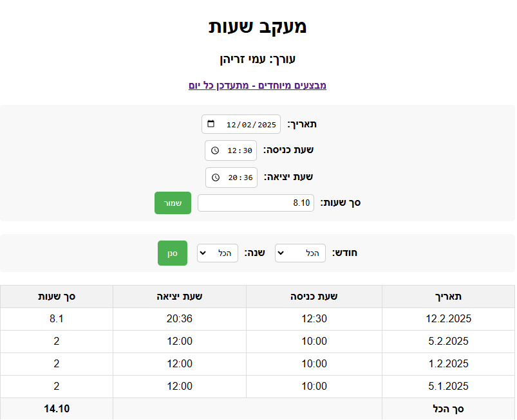Click the סך שעות table column header
This screenshot has height=420, width=517.
click(x=57, y=297)
